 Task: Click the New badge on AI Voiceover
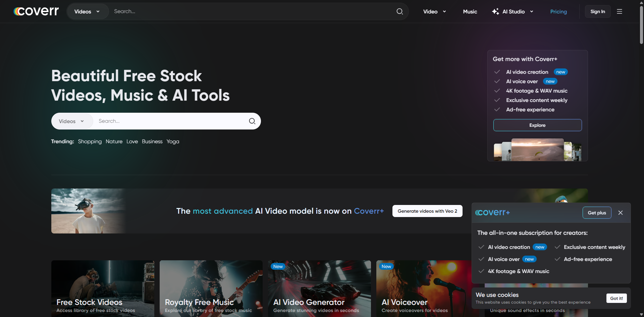386,266
